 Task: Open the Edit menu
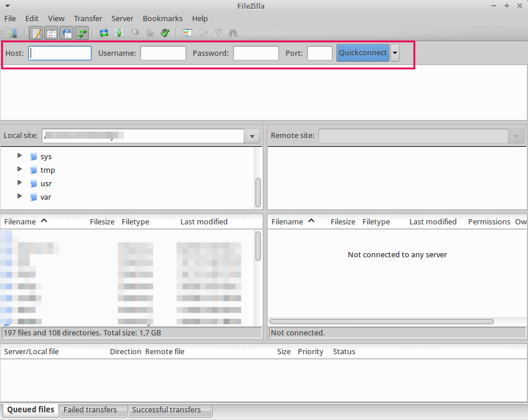(x=32, y=19)
